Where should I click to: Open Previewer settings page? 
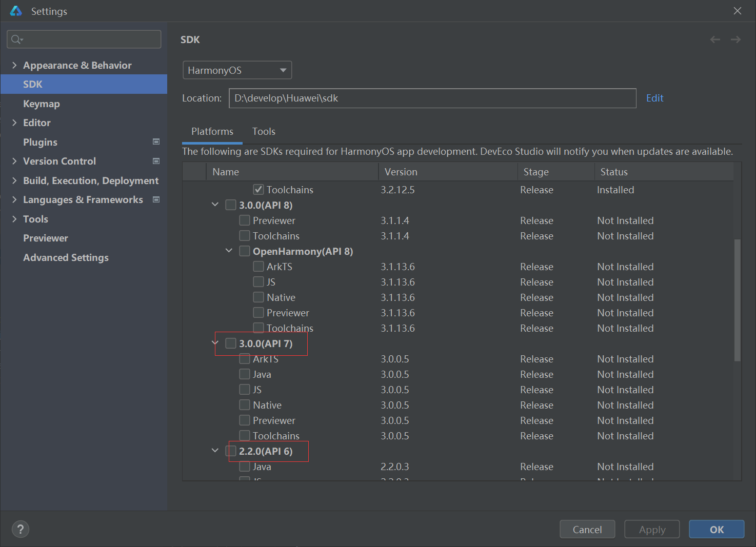point(45,238)
